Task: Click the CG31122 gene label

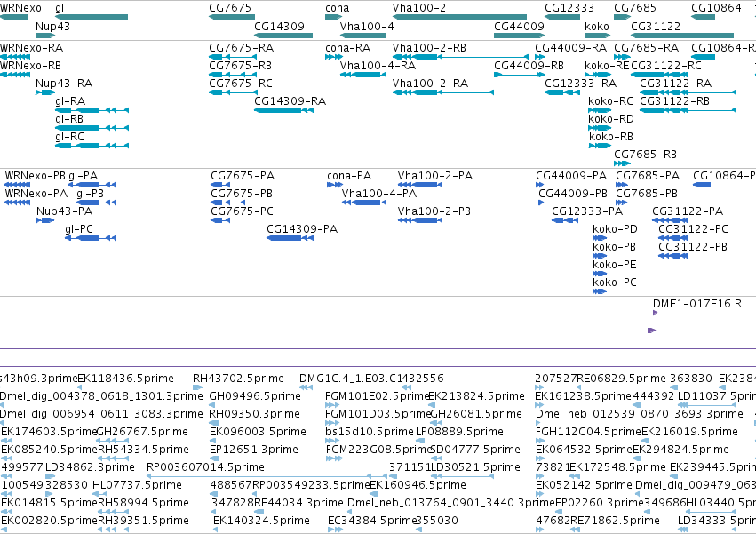Action: coord(656,27)
